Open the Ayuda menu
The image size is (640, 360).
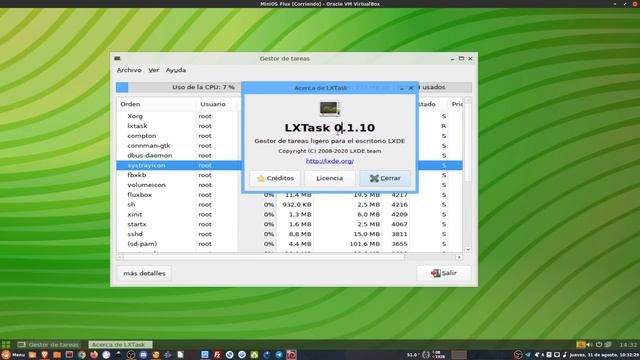(x=176, y=70)
